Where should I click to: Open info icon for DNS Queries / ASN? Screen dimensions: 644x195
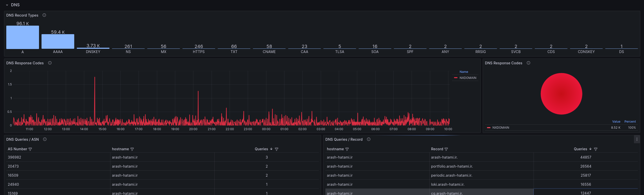[x=45, y=139]
